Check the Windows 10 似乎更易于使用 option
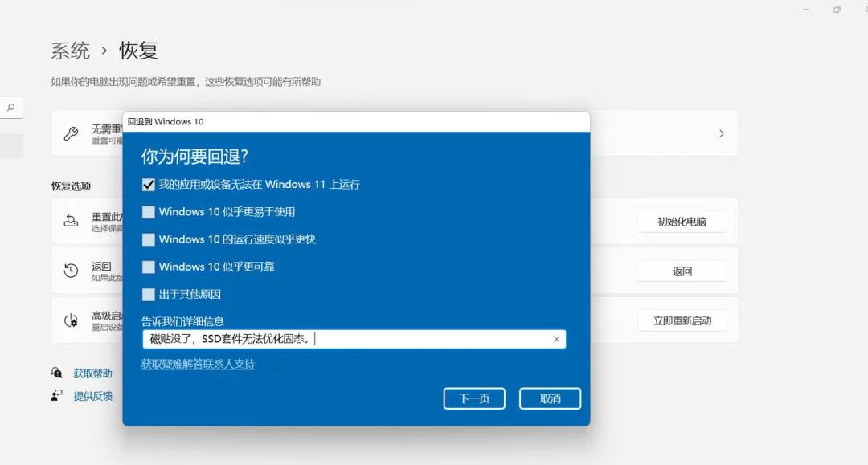The height and width of the screenshot is (465, 868). tap(148, 211)
